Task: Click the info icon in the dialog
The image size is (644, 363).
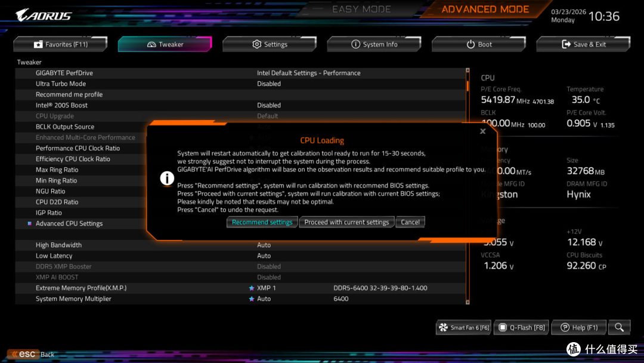Action: [x=167, y=179]
